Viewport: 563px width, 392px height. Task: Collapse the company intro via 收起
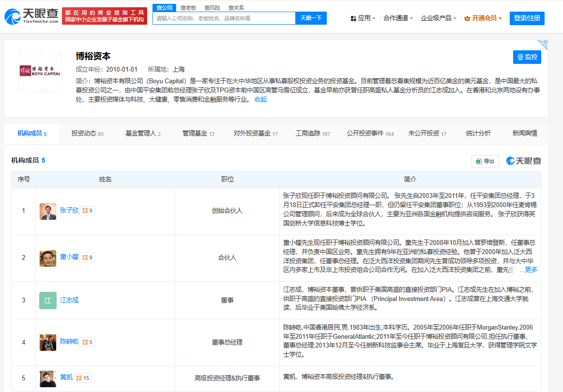260,100
